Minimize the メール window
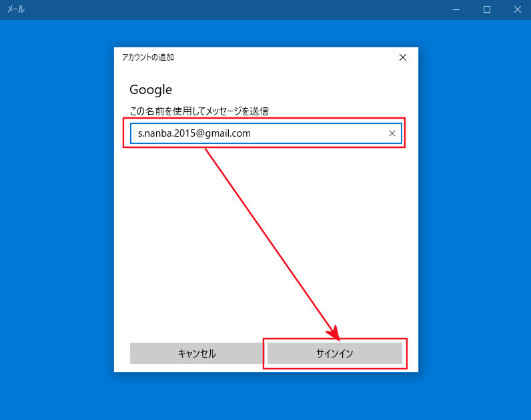 (x=456, y=9)
